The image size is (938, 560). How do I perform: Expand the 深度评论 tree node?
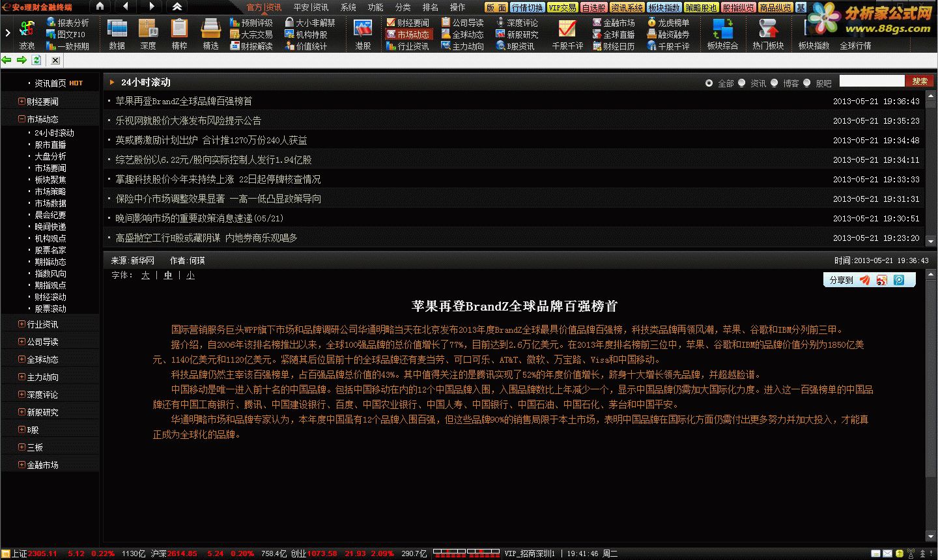21,394
